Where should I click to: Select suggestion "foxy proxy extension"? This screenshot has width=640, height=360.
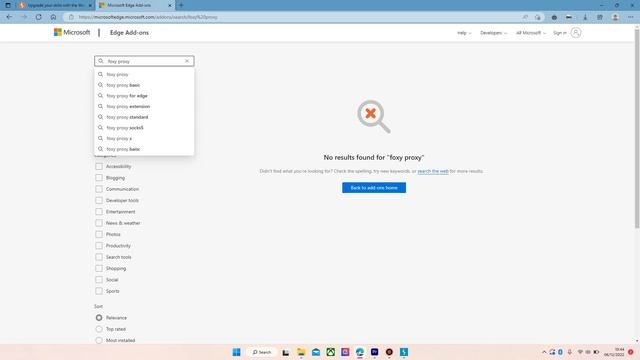click(x=144, y=106)
